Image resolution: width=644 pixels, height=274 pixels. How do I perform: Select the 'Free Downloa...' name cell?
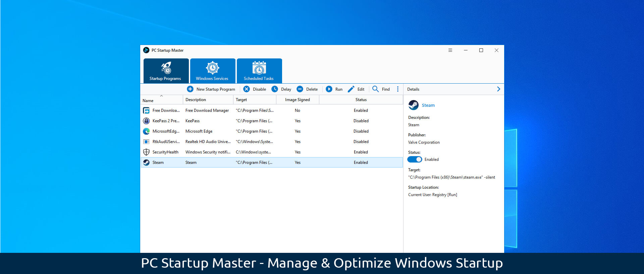pyautogui.click(x=166, y=110)
